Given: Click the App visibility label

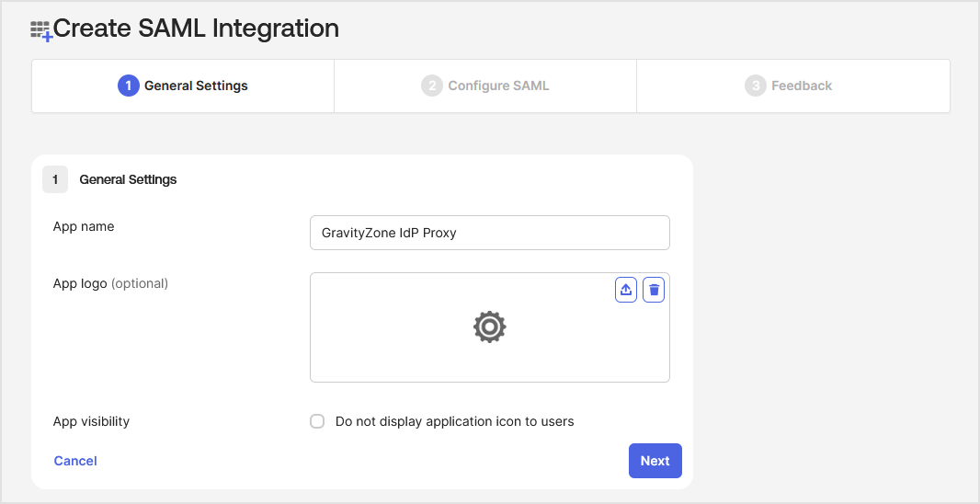Looking at the screenshot, I should (x=91, y=421).
